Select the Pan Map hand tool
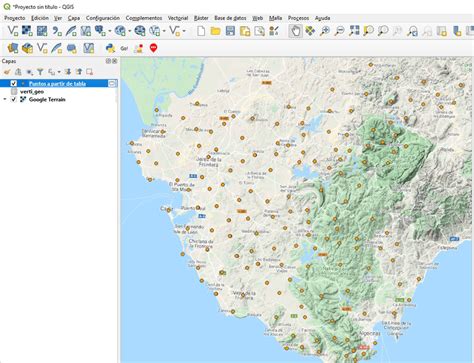Screen dimensions: 474x363 [x=296, y=31]
